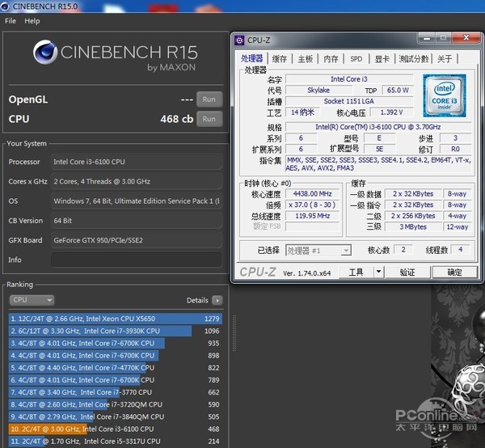Select ranking row Core i7-3840QM CPU
The image size is (485, 448).
pyautogui.click(x=115, y=416)
